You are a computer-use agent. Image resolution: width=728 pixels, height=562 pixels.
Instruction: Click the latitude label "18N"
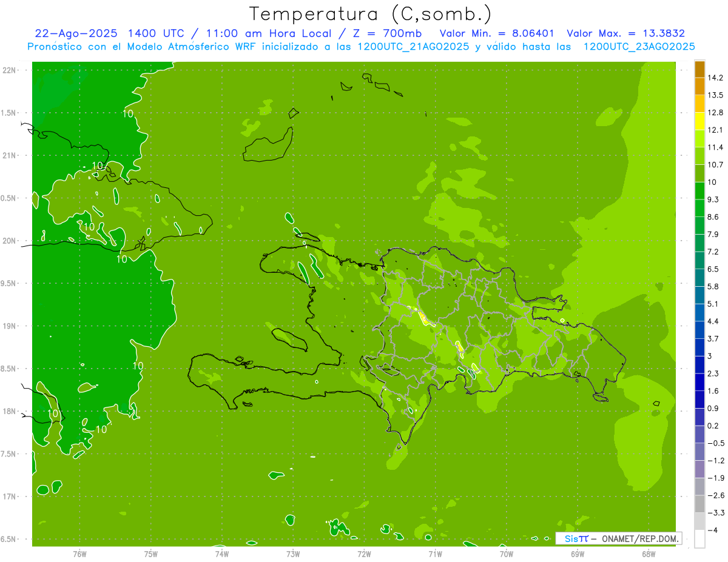(x=9, y=411)
